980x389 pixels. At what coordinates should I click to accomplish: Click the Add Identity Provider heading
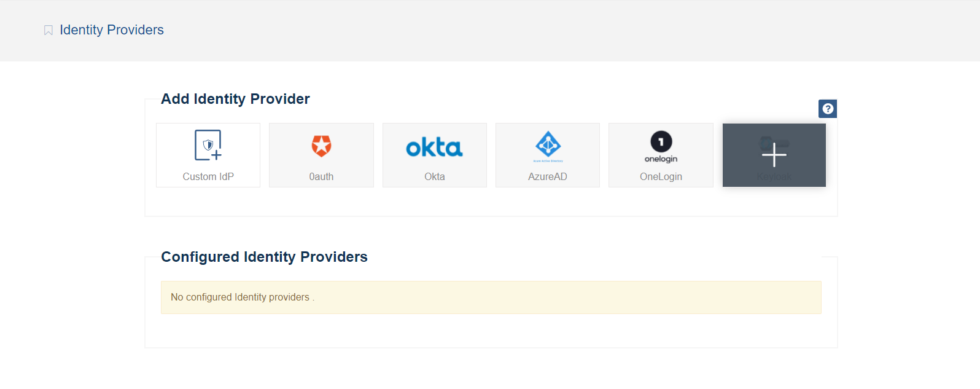(x=235, y=99)
